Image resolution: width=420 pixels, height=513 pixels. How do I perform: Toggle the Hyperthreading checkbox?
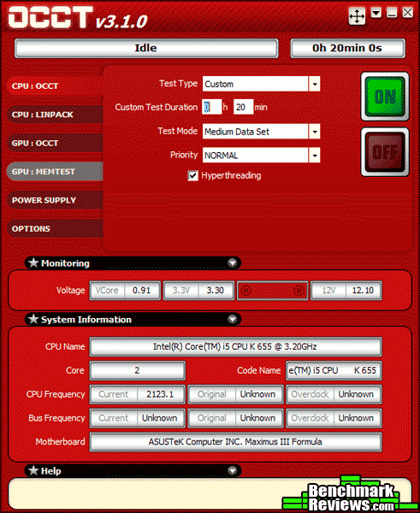pyautogui.click(x=192, y=175)
